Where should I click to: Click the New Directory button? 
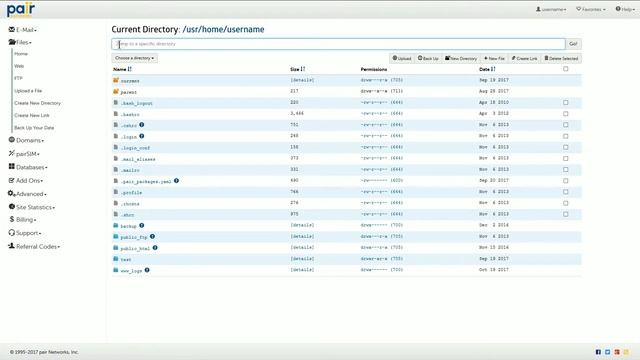461,58
